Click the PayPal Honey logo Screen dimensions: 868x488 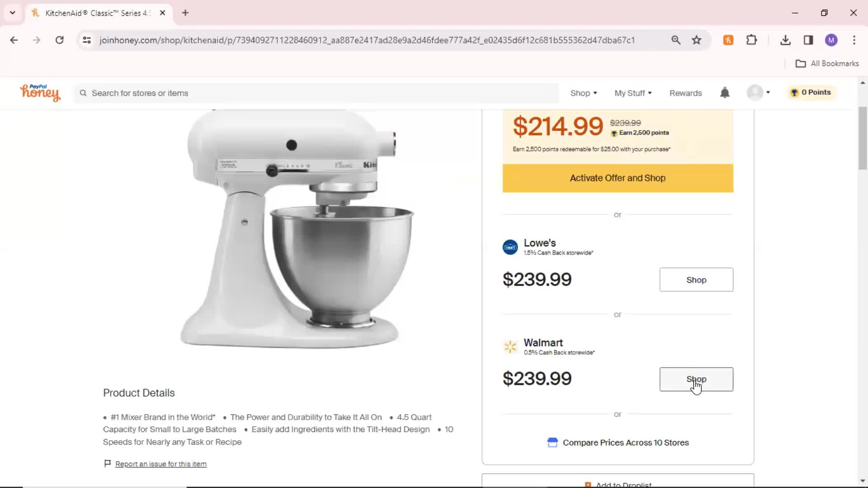pos(40,93)
